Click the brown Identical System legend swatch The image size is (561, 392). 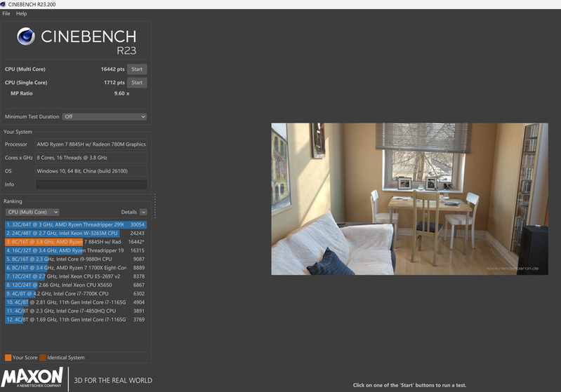click(x=43, y=358)
